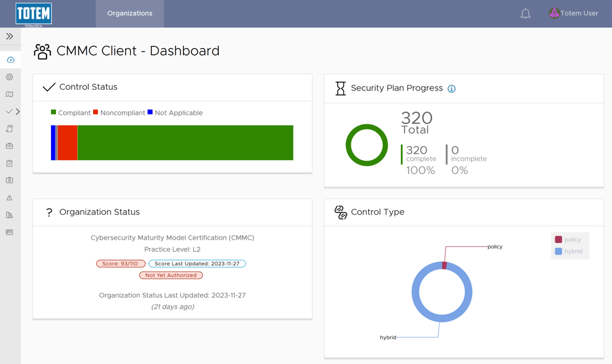Click the Security Plan Progress info icon

[452, 89]
